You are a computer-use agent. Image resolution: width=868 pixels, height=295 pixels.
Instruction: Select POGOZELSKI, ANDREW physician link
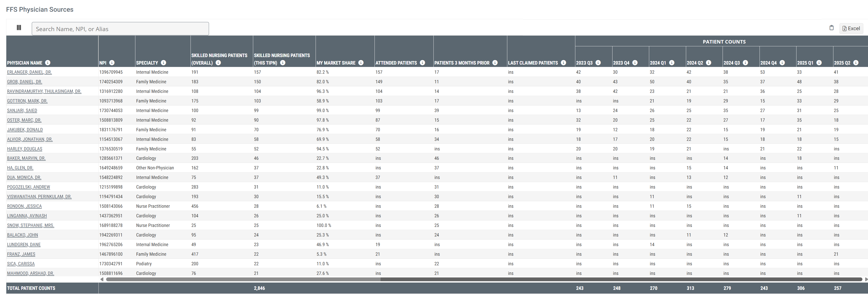(28, 187)
